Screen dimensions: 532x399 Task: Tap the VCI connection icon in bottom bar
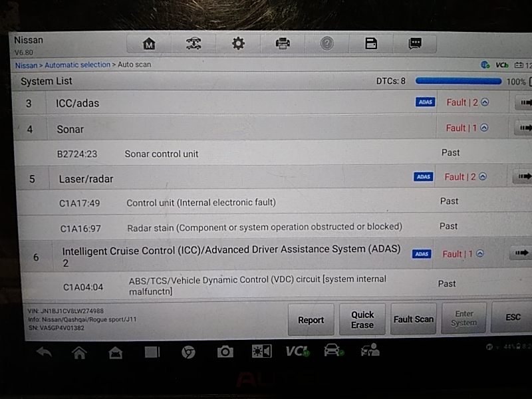297,351
